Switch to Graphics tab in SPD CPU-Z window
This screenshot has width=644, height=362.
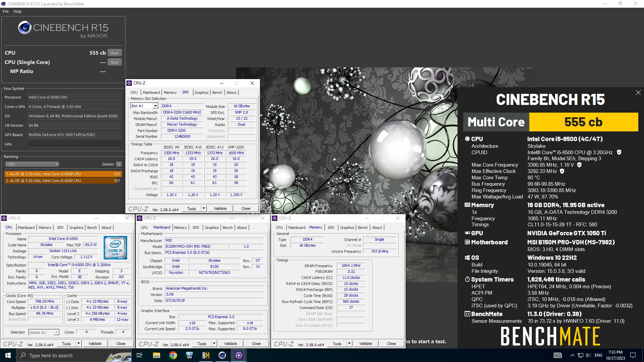202,93
